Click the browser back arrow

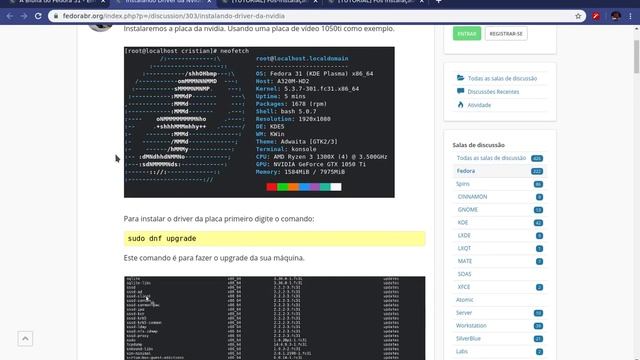click(10, 16)
